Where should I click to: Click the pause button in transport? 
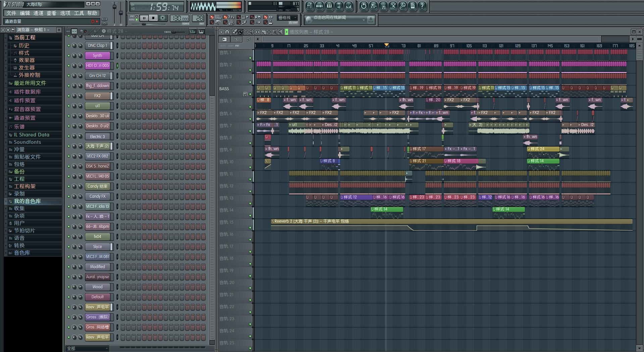(144, 18)
